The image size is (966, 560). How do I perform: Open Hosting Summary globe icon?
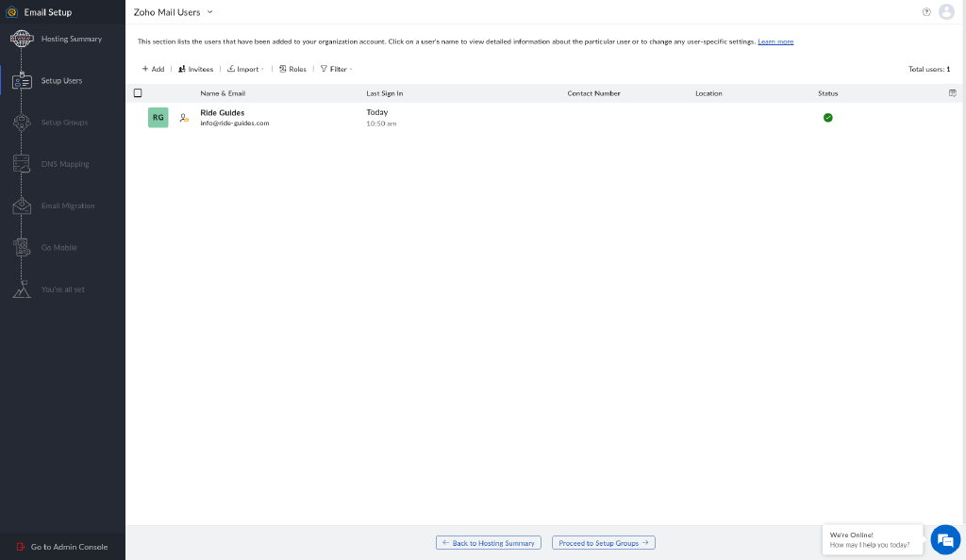click(x=22, y=39)
